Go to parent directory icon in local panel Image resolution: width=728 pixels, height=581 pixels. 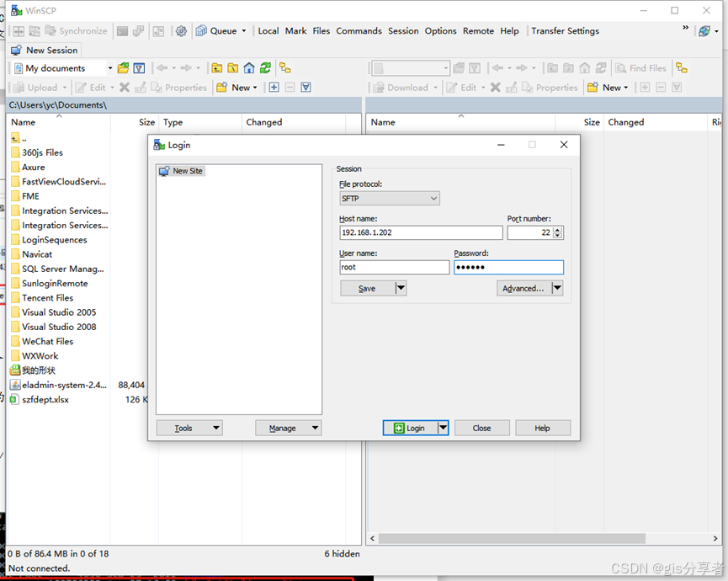217,68
